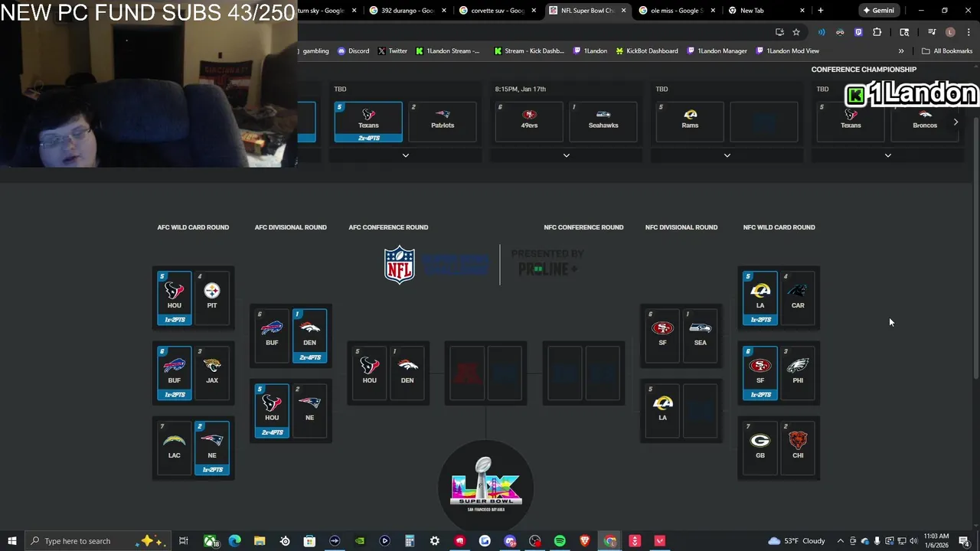Expand details under Rams matchup card

click(727, 155)
